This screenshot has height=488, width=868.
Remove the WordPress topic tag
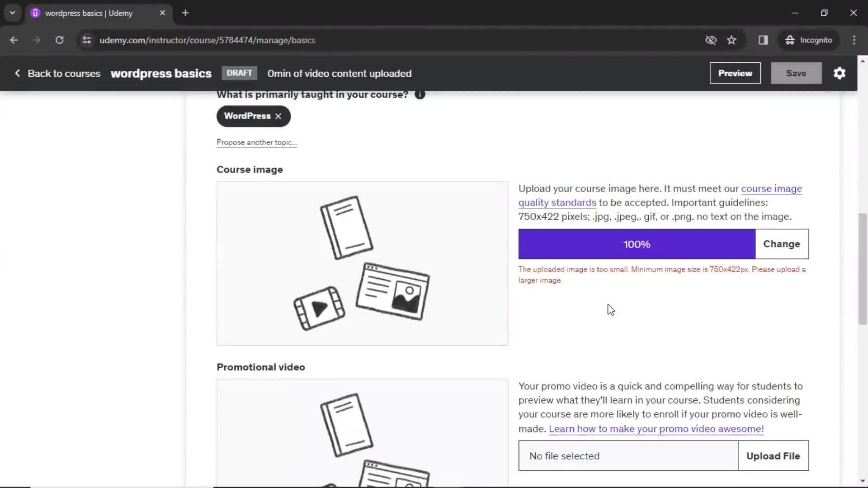278,116
